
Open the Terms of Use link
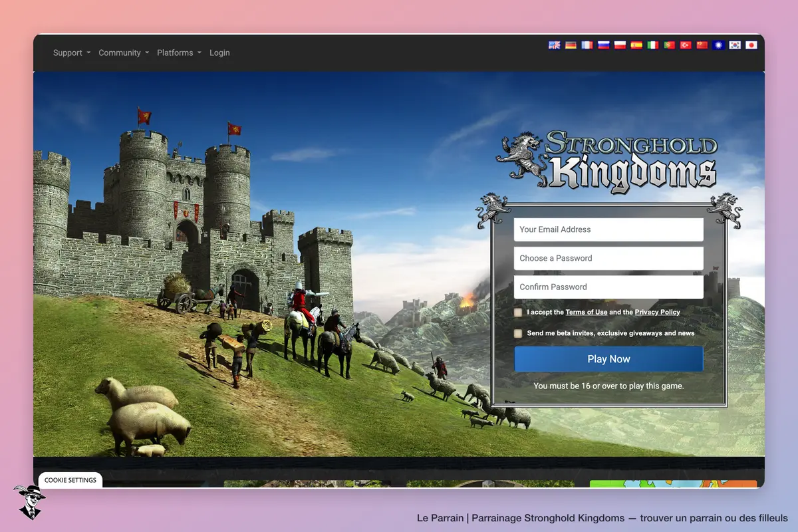(587, 312)
